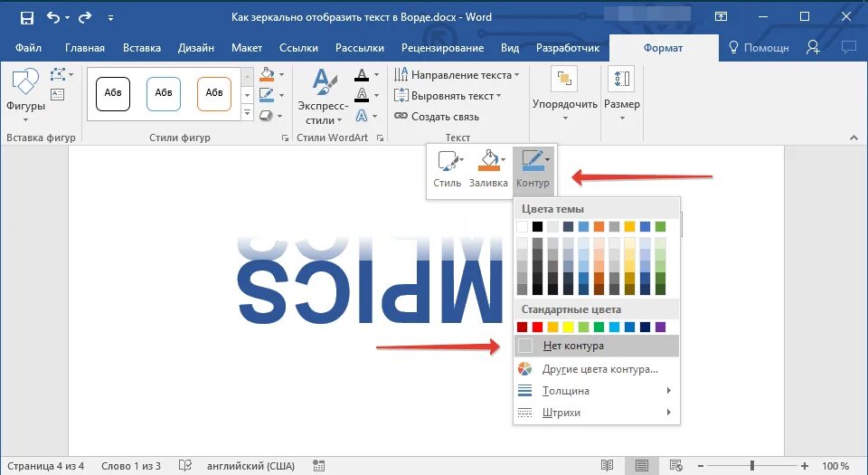
Task: Expand the Толщина submenu
Action: (x=597, y=391)
